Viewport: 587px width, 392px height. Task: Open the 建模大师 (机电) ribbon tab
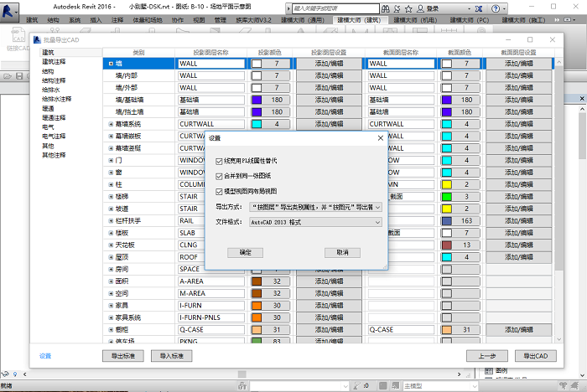point(415,20)
